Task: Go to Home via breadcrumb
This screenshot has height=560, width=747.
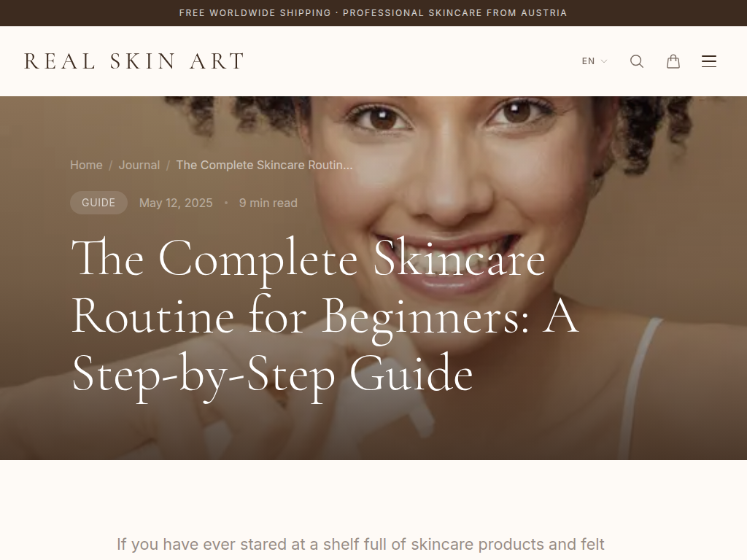Action: click(86, 165)
